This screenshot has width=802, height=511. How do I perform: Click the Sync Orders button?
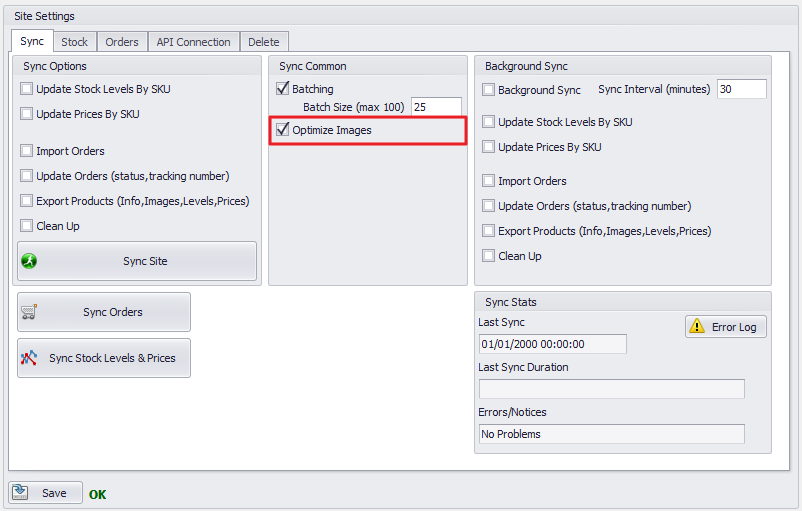tap(104, 312)
